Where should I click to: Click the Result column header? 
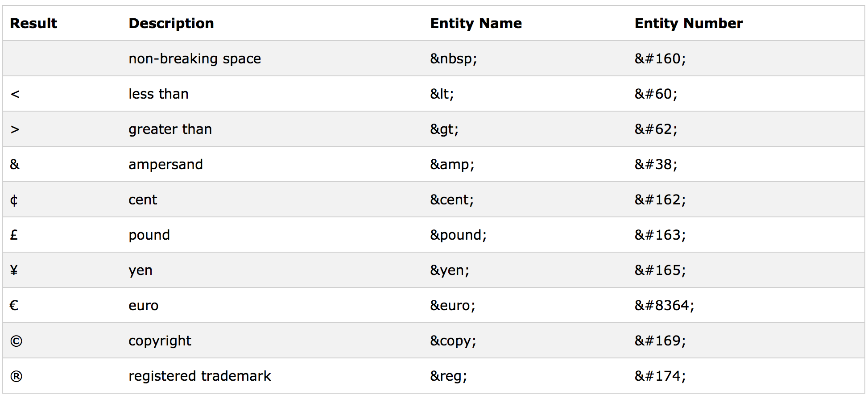tap(33, 23)
